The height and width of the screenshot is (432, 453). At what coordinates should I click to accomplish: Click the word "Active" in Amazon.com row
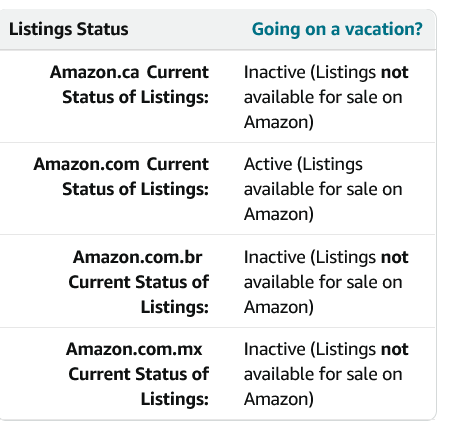point(268,164)
